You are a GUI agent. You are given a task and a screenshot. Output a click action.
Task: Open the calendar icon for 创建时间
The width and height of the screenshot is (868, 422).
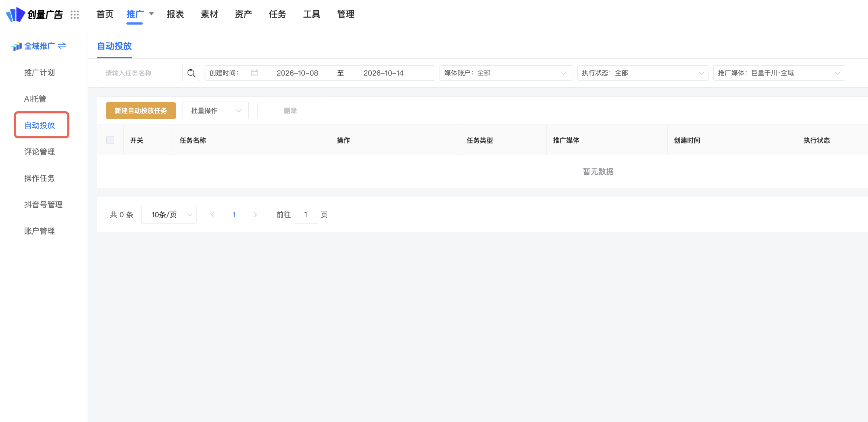(255, 73)
